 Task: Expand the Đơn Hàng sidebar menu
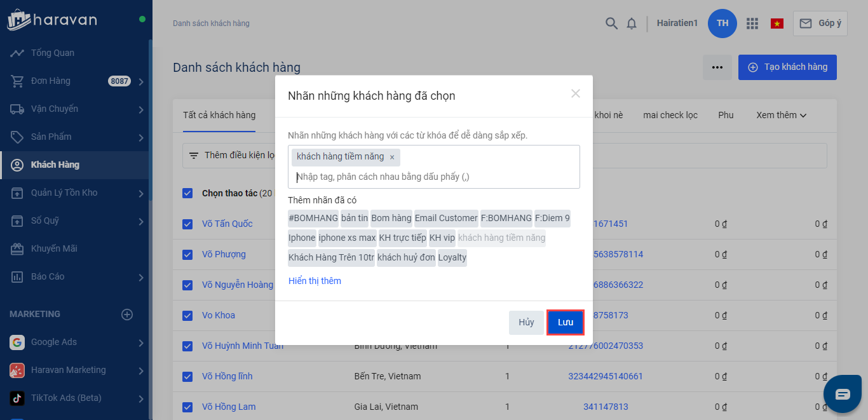tap(141, 81)
